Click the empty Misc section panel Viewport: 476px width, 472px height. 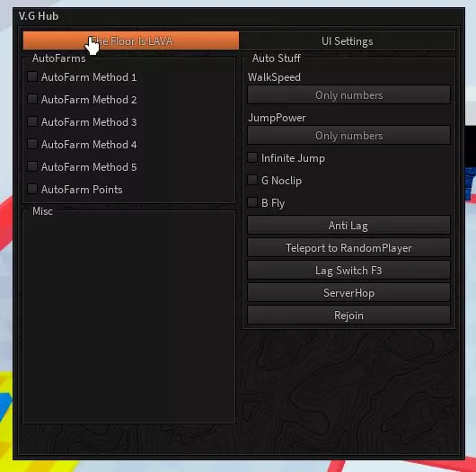coord(129,316)
